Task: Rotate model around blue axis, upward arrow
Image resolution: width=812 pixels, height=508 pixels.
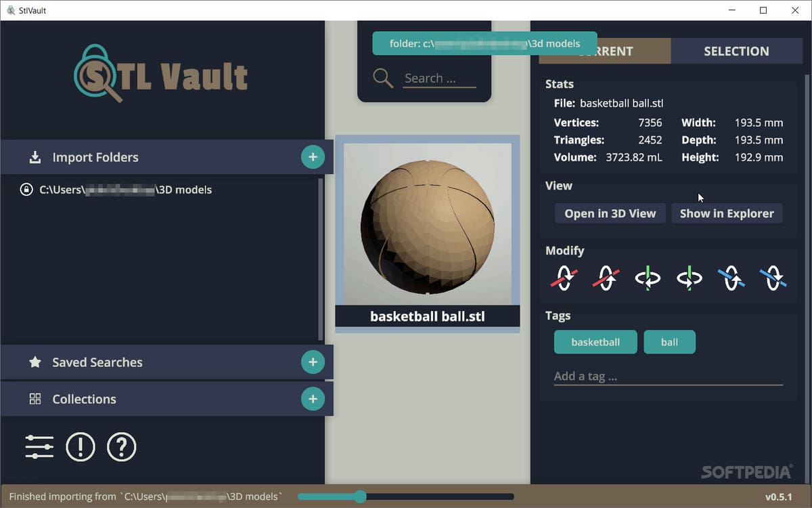Action: point(731,278)
